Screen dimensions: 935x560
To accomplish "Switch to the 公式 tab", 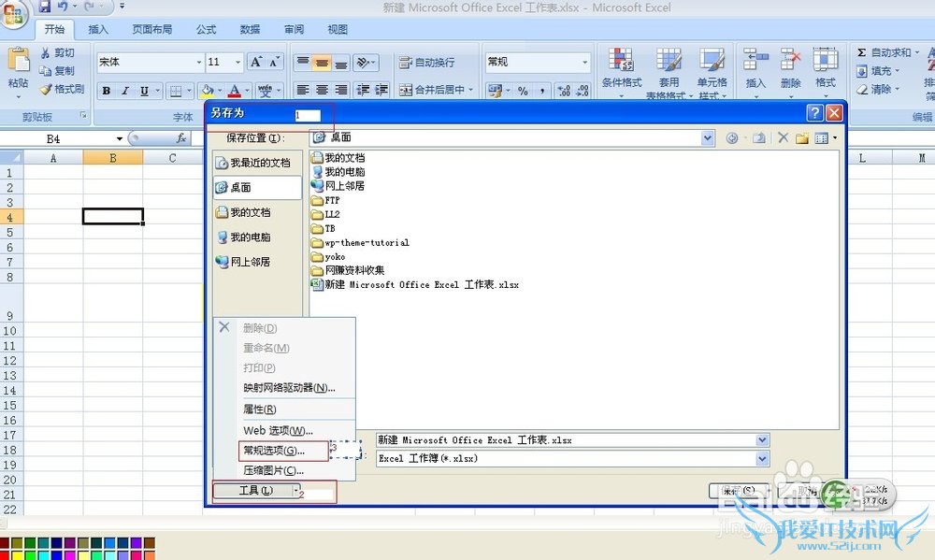I will [207, 29].
